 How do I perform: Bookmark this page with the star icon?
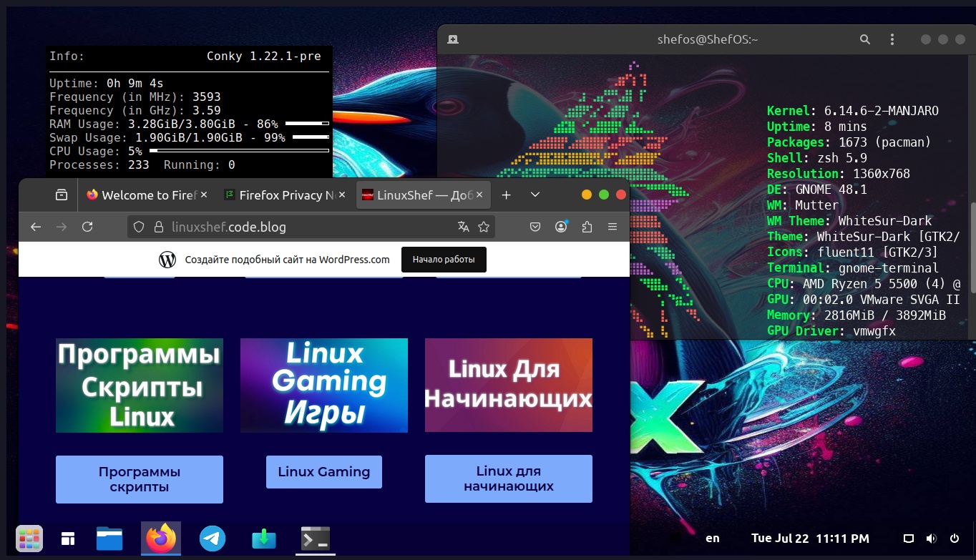coord(484,227)
